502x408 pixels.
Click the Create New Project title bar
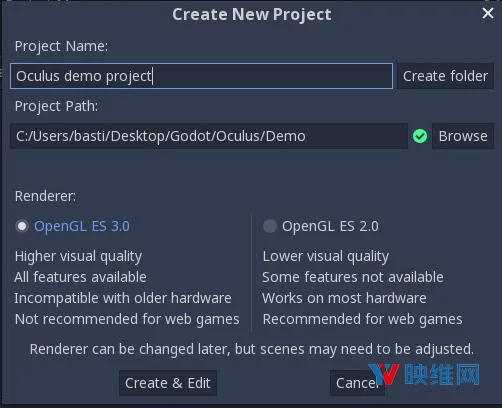pos(252,14)
